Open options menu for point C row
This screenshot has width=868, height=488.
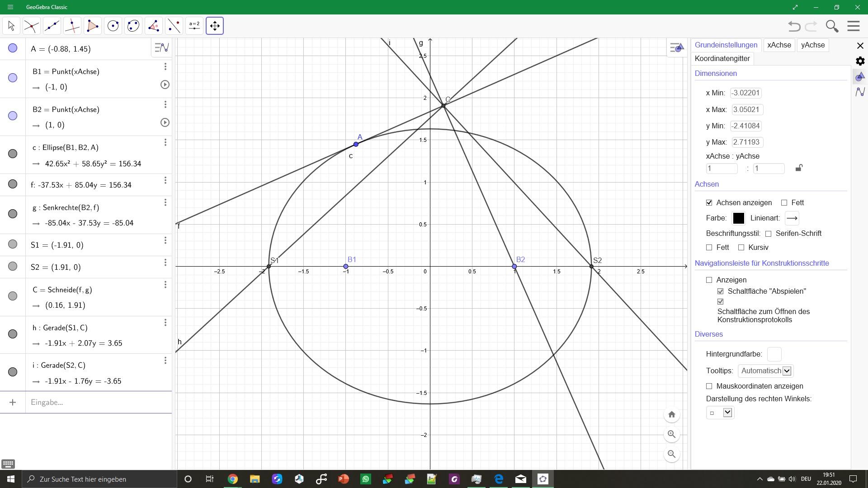click(165, 285)
